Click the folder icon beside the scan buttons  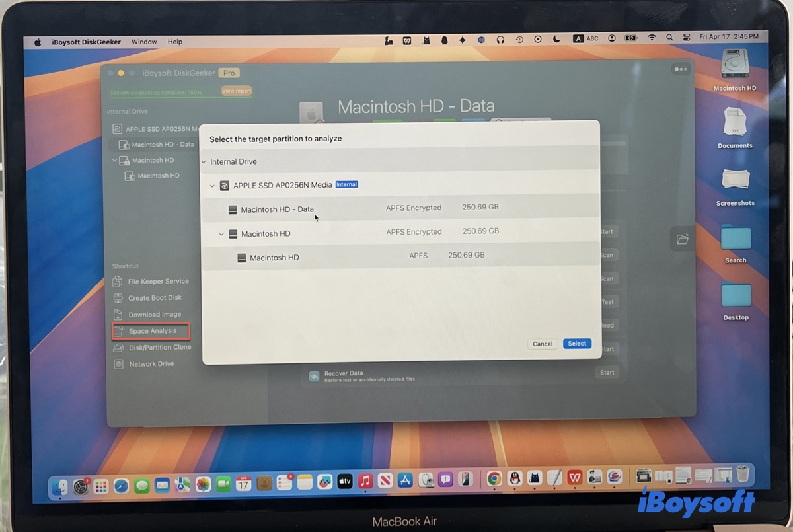pyautogui.click(x=682, y=239)
